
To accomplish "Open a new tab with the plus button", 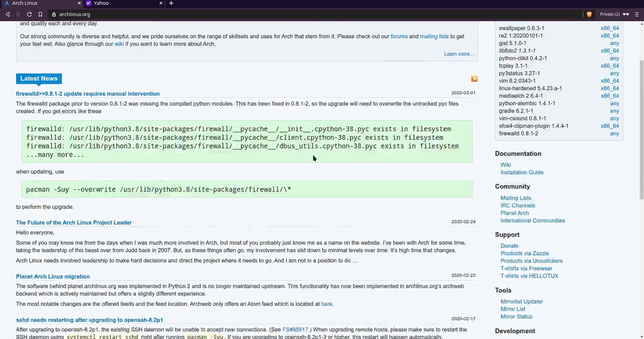I will point(171,3).
